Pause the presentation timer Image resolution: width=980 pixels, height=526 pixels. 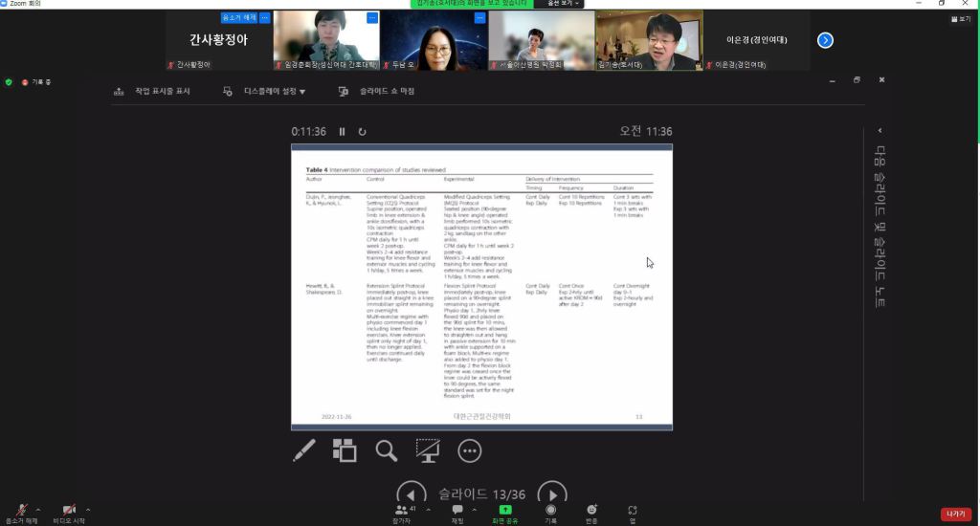click(342, 132)
